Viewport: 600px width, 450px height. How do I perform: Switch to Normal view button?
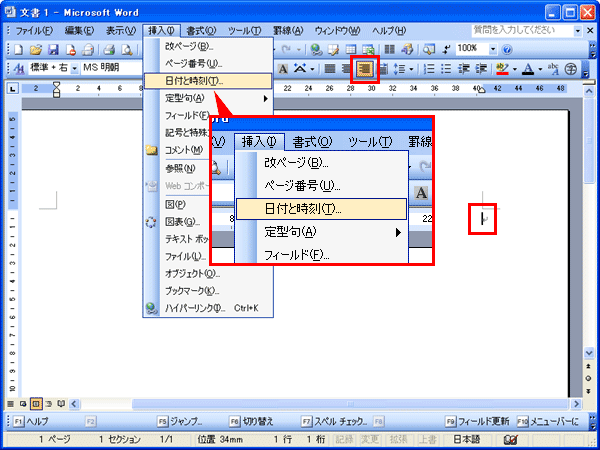pyautogui.click(x=11, y=404)
